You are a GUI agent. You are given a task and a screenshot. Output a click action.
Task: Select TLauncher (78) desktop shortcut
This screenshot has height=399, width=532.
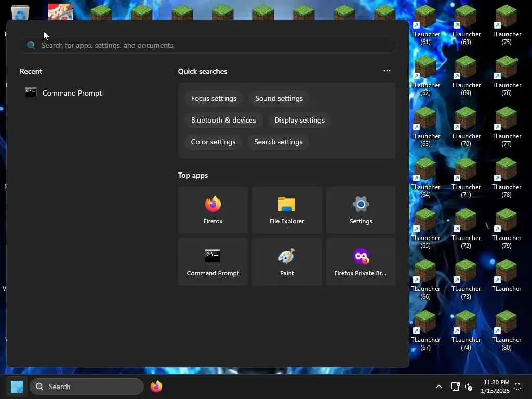click(x=506, y=178)
